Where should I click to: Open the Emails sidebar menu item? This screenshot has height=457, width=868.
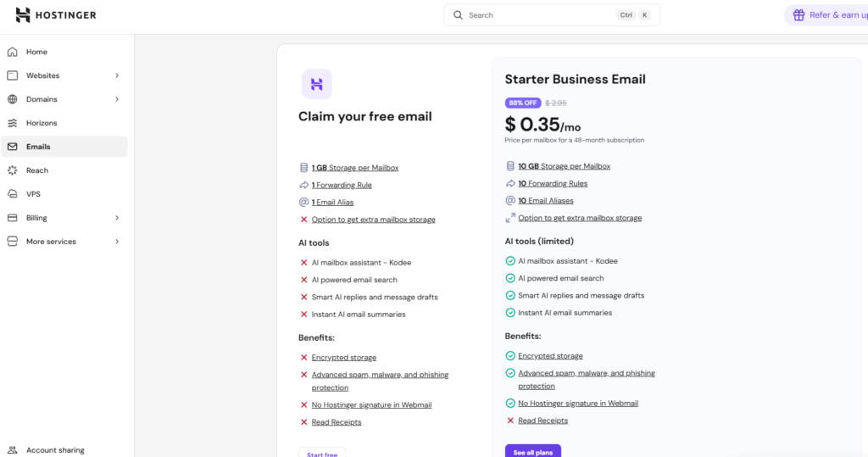tap(38, 147)
